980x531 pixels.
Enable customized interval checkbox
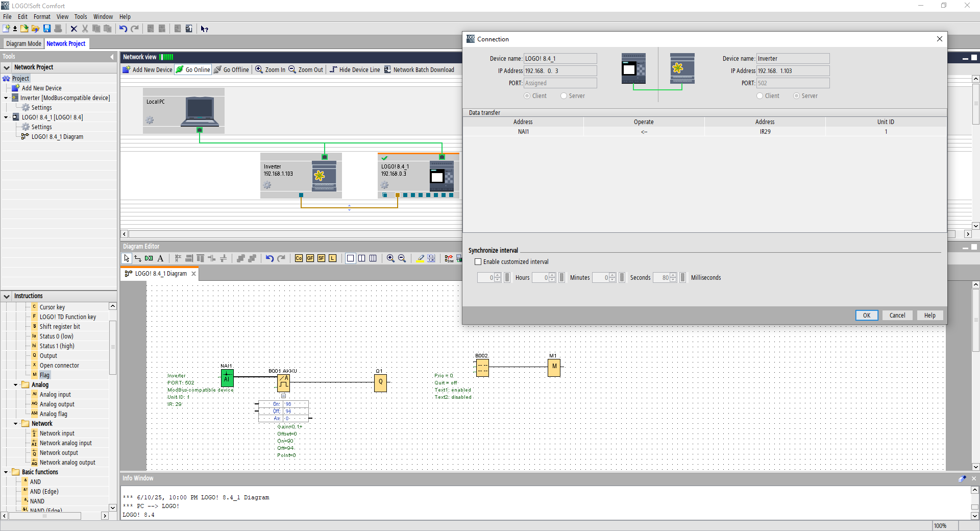pyautogui.click(x=478, y=262)
